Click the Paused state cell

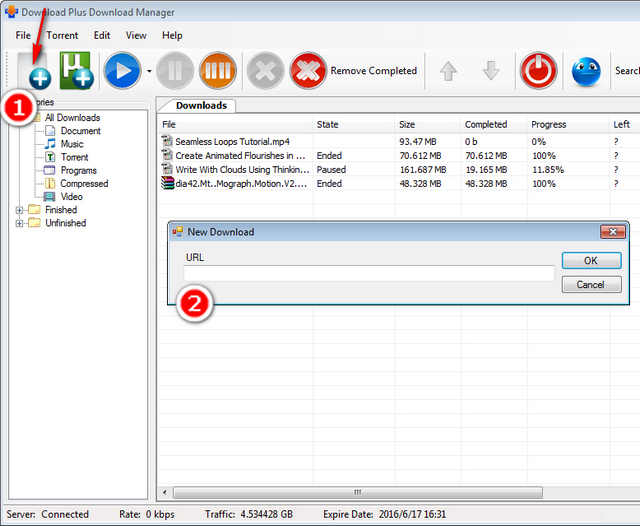point(331,169)
